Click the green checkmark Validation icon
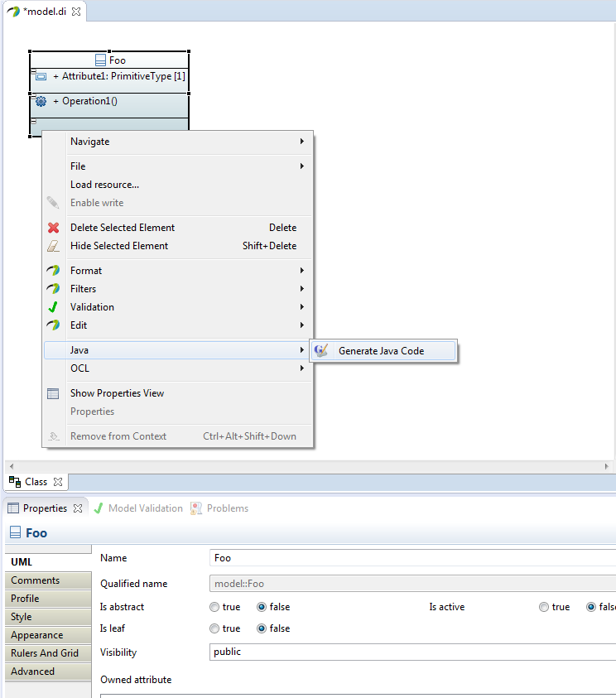This screenshot has width=616, height=698. coord(53,306)
